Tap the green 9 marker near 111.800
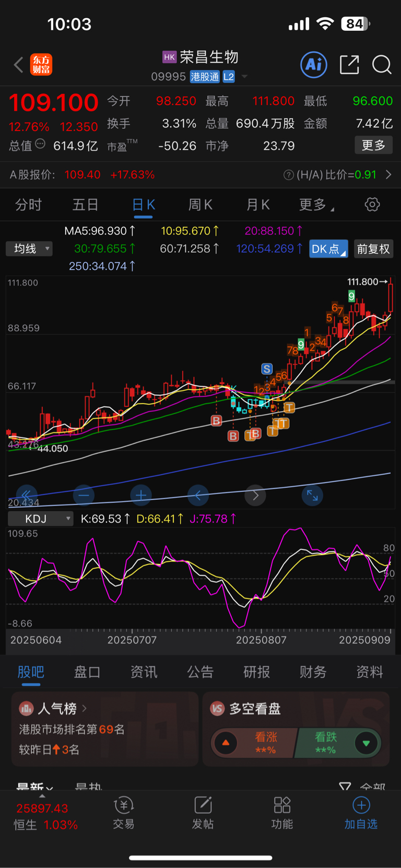This screenshot has width=401, height=868. pos(351,297)
